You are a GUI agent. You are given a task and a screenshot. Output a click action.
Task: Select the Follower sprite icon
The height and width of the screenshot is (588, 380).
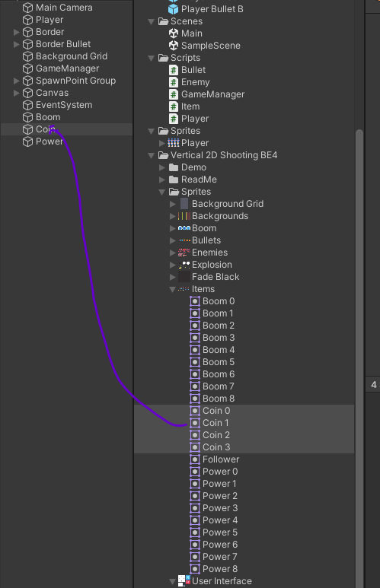pyautogui.click(x=195, y=459)
